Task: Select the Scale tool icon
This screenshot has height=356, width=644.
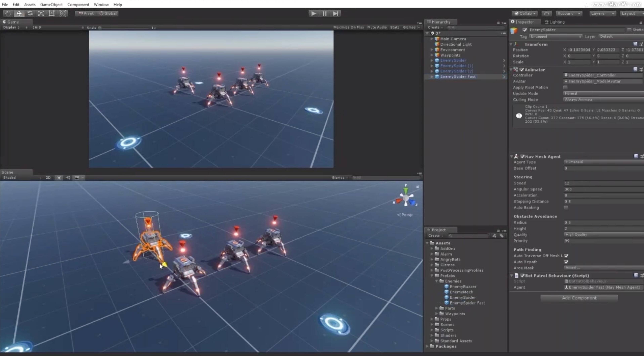Action: 41,13
